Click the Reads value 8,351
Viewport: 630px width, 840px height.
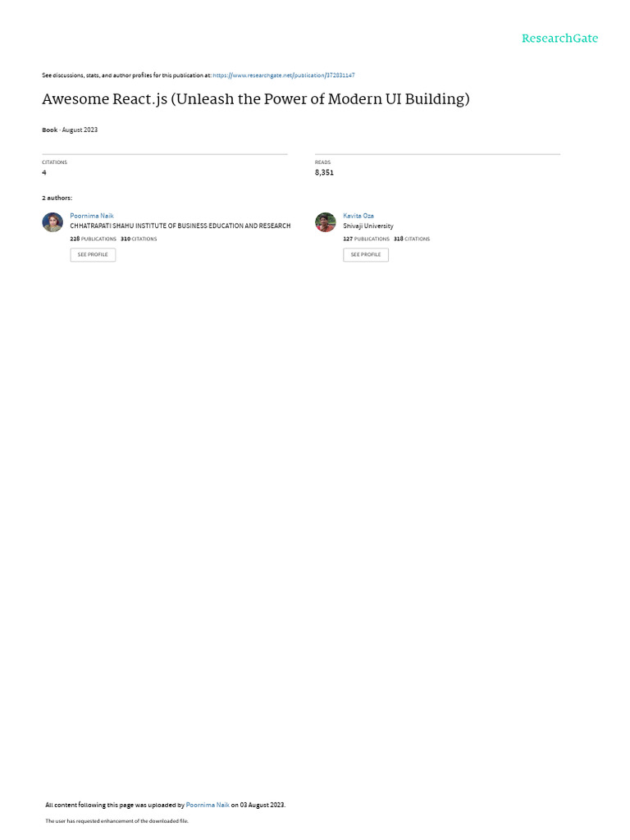[324, 172]
